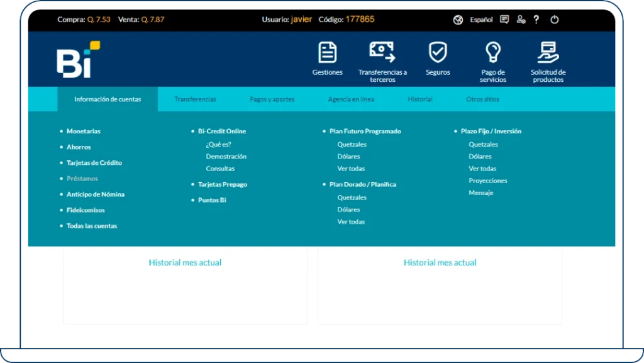Expand the Pagos y aportes menu

272,99
